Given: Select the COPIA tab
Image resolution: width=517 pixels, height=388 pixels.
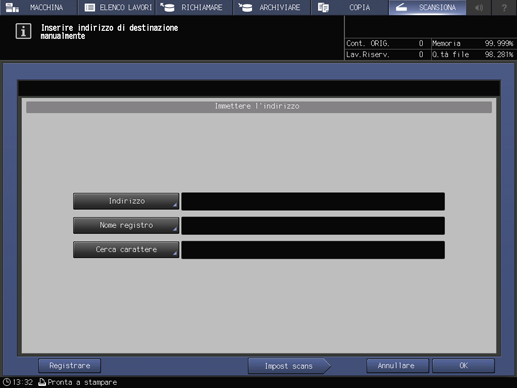Looking at the screenshot, I should [x=349, y=7].
